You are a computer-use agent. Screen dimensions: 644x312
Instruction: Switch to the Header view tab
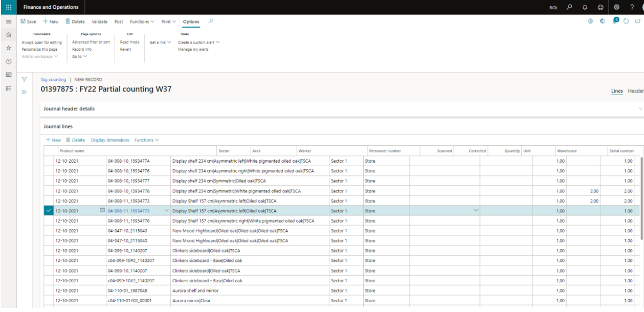(x=635, y=91)
